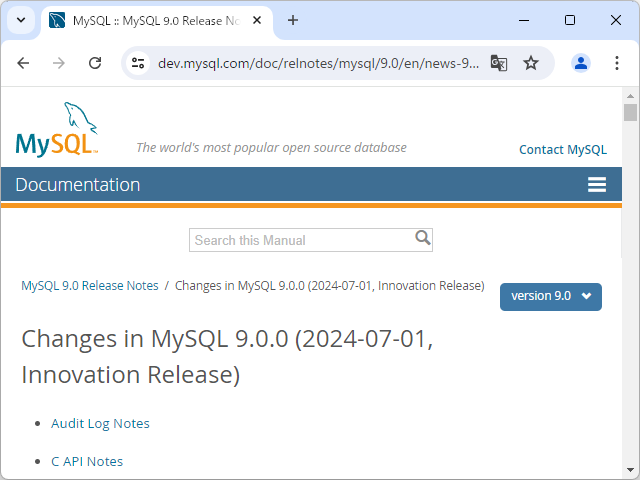Click the forward navigation arrow
Image resolution: width=640 pixels, height=480 pixels.
(59, 63)
